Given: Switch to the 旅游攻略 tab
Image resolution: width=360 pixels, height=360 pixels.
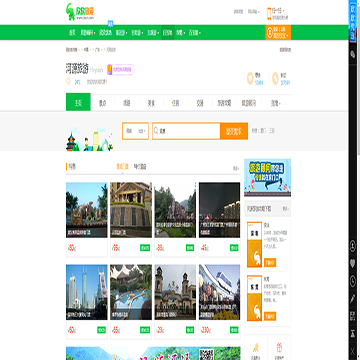Looking at the screenshot, I should pos(224,104).
